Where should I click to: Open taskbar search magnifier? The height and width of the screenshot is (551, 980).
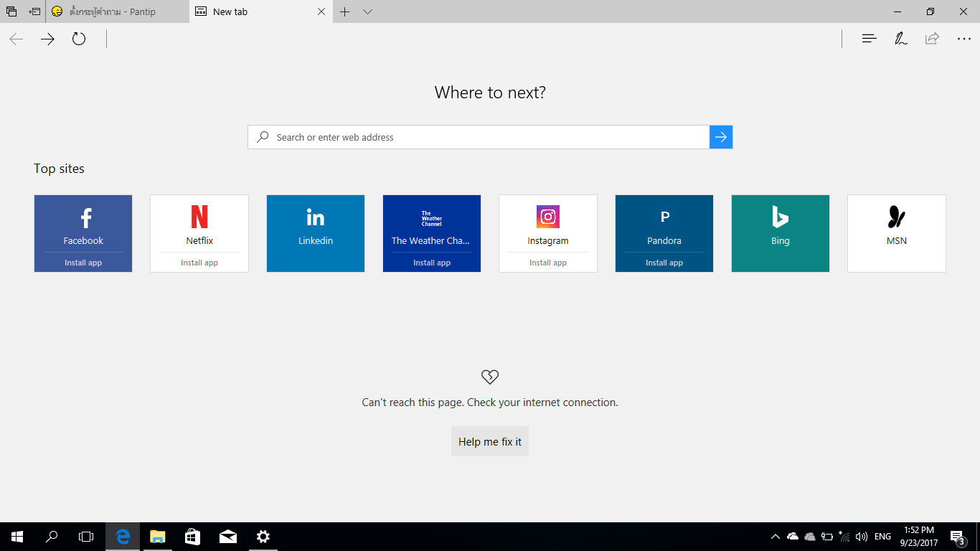pyautogui.click(x=52, y=537)
